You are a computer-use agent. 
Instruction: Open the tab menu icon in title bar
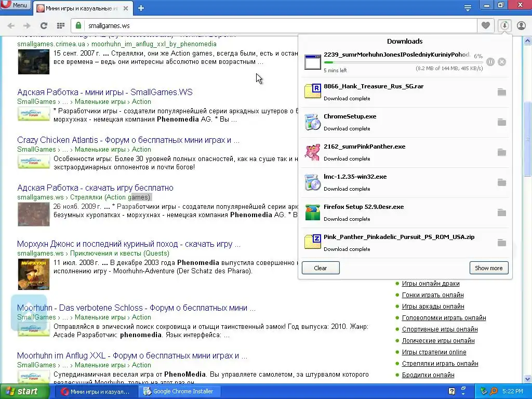[x=468, y=8]
